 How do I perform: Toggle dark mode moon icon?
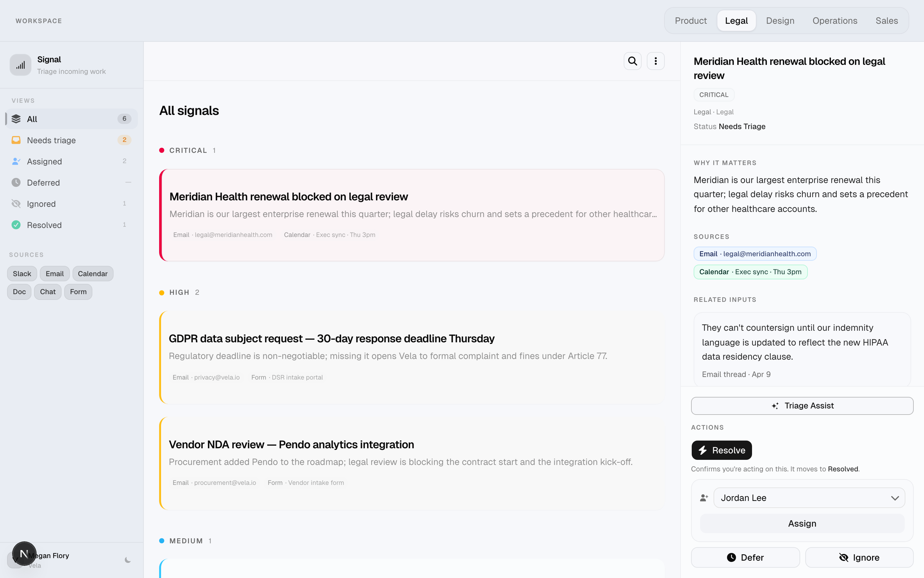click(x=128, y=560)
